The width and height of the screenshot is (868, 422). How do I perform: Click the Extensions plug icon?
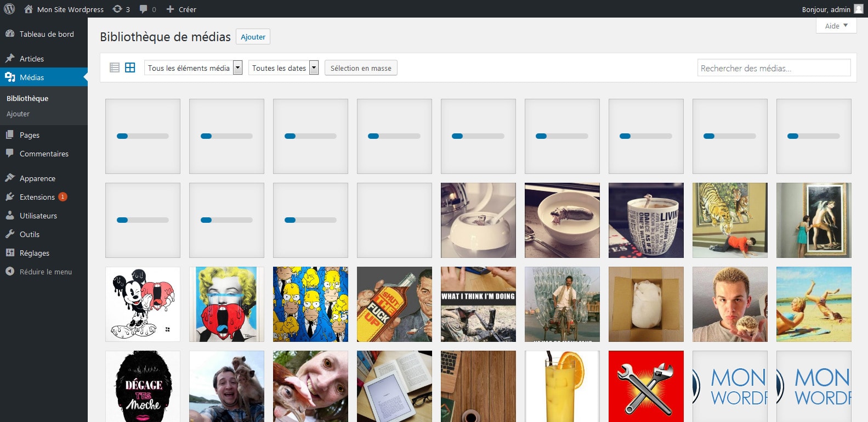coord(10,196)
